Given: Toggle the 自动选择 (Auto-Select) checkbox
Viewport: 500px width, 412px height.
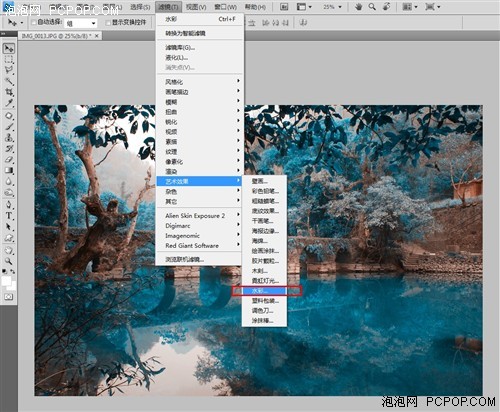Looking at the screenshot, I should (x=33, y=22).
